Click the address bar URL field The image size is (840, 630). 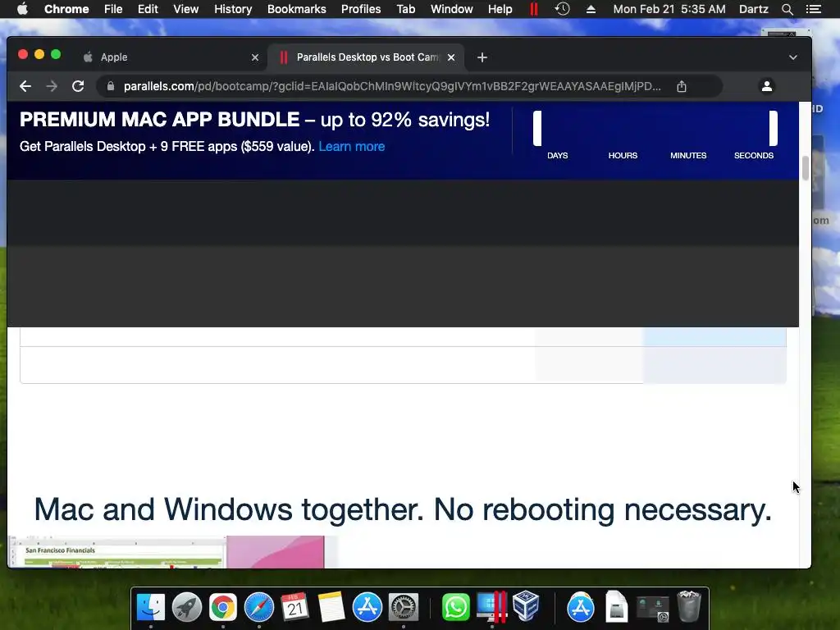(x=392, y=86)
